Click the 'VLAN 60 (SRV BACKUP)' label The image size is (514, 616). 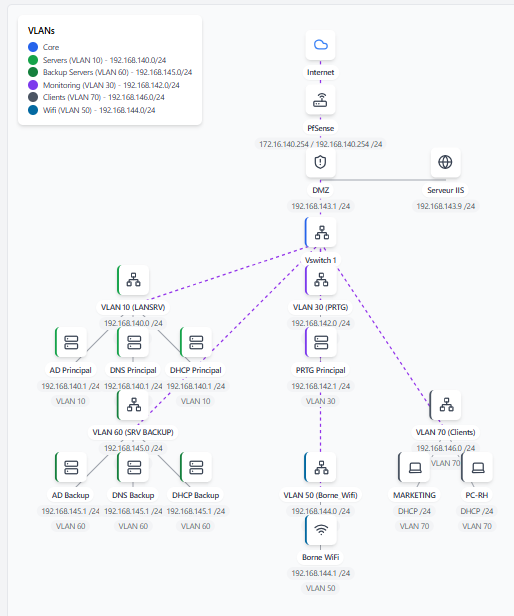(133, 432)
